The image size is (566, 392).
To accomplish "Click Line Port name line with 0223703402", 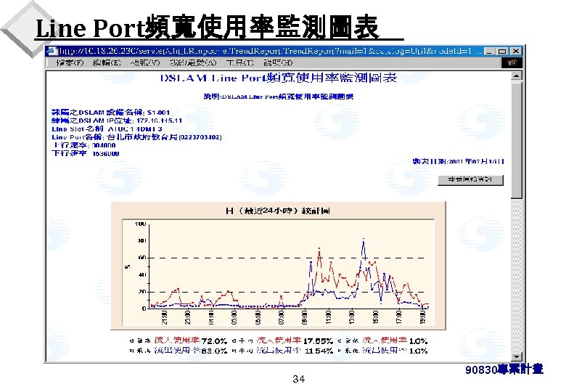I will tap(136, 137).
